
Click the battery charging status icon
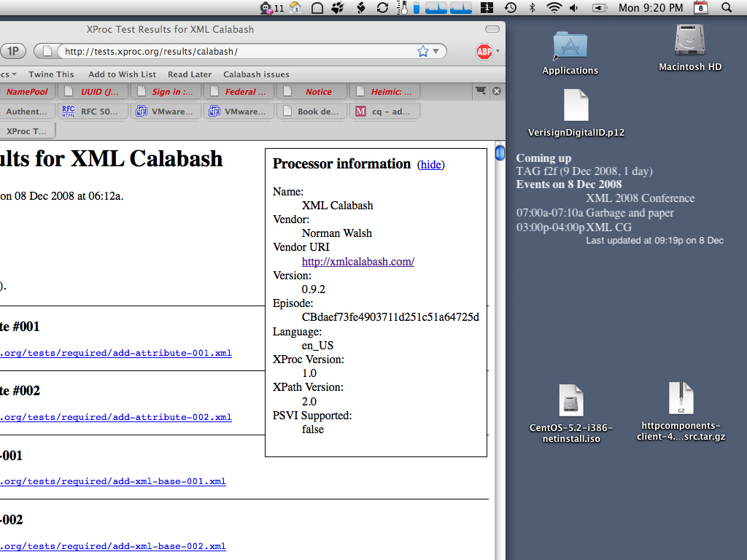600,7
